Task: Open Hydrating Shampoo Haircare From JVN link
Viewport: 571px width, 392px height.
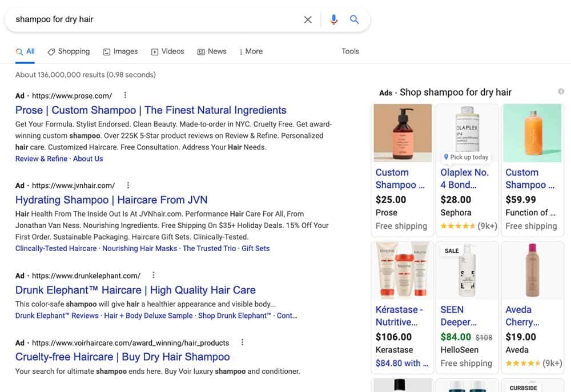Action: [x=111, y=200]
